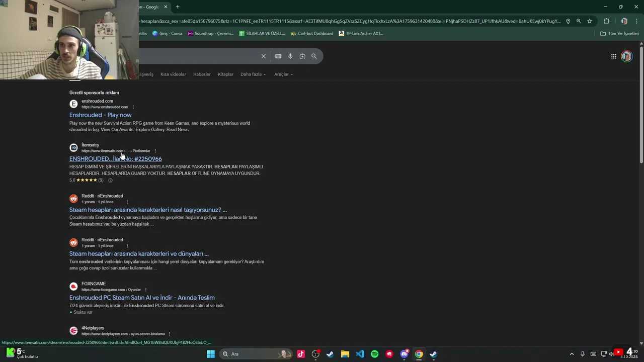Screen dimensions: 644x362
Task: Open options for İtemsatış result
Action: [155, 151]
